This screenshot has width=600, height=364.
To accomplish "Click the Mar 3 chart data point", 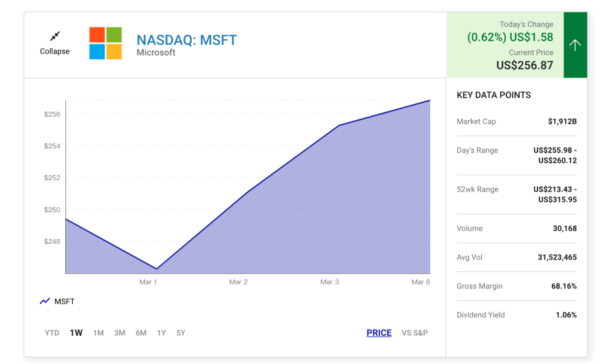I will point(339,126).
